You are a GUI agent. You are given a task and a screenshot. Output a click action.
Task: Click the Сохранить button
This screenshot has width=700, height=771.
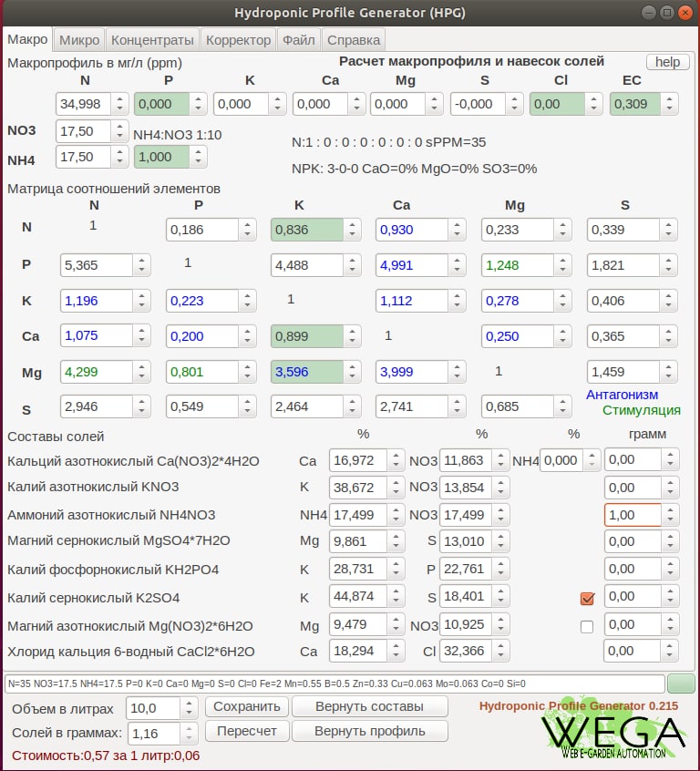coord(247,706)
